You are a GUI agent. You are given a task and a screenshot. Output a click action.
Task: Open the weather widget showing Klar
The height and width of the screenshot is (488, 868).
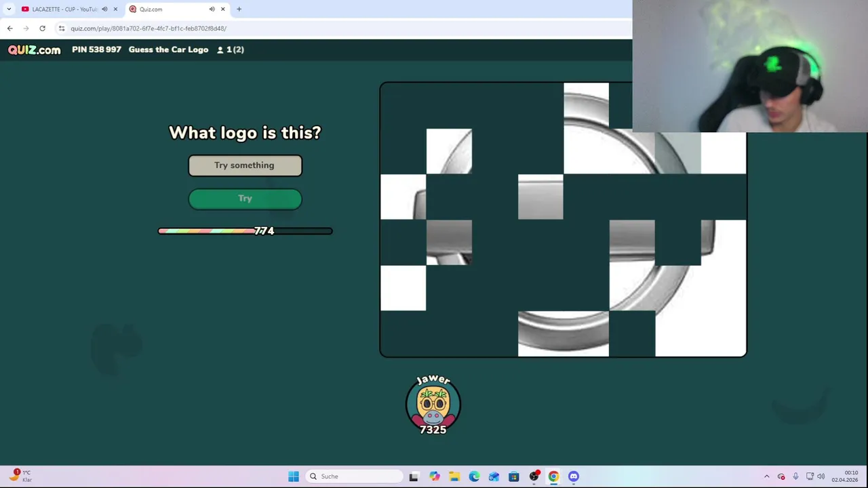(20, 476)
